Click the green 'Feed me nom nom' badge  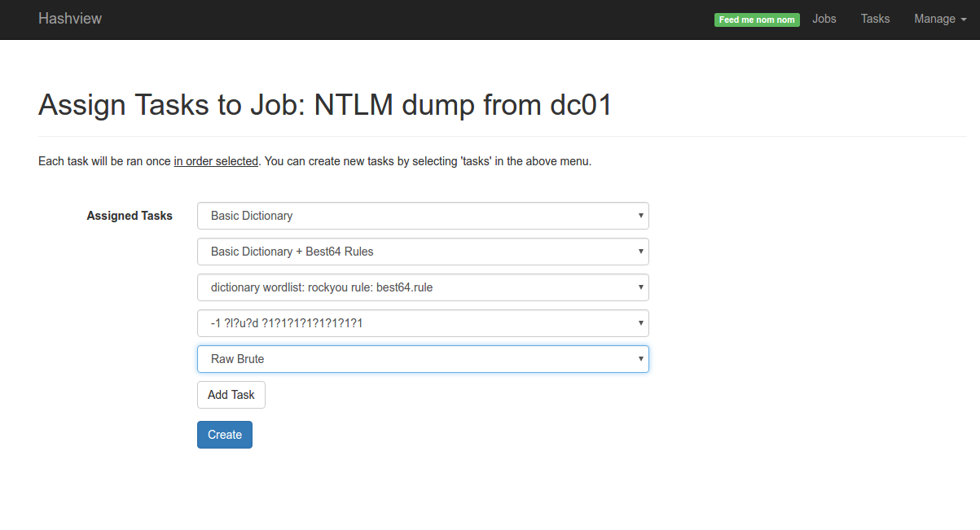tap(757, 20)
